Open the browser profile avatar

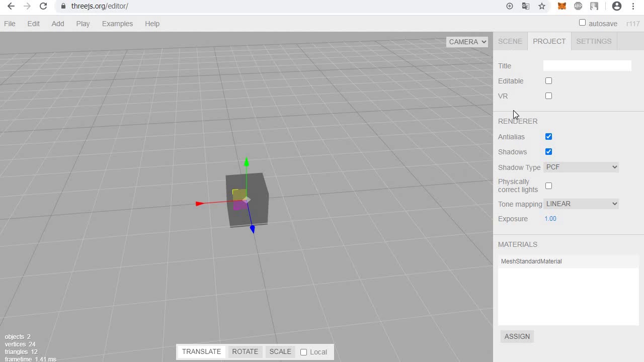pos(617,6)
